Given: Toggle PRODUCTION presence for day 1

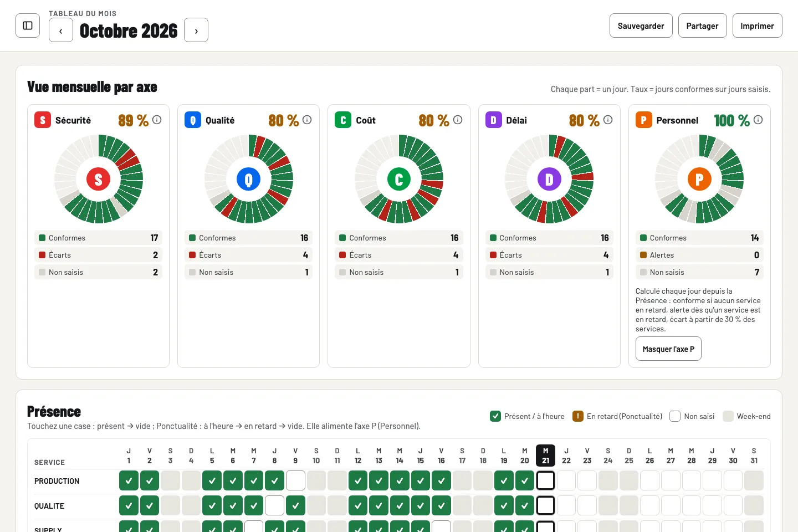Looking at the screenshot, I should tap(129, 480).
